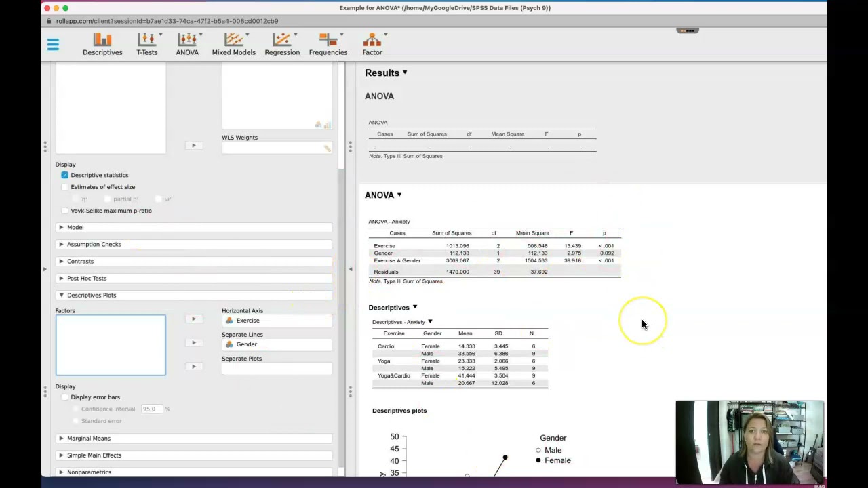Expand the Model section
The image size is (868, 488).
tap(194, 227)
